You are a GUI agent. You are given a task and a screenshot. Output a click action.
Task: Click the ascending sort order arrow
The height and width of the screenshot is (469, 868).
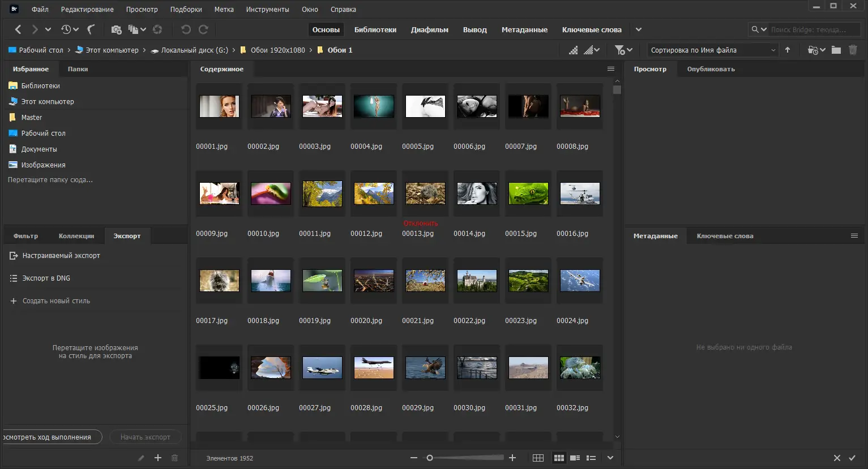(788, 50)
